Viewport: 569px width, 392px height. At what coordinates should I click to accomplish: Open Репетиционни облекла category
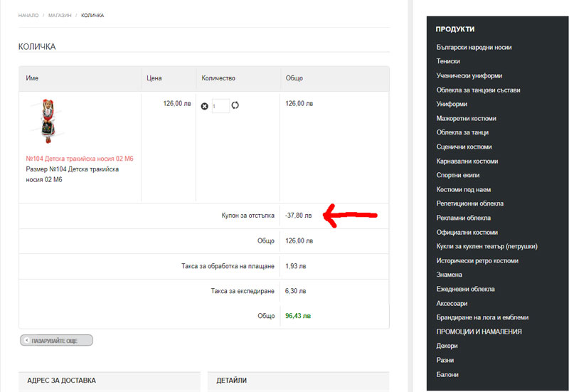pyautogui.click(x=470, y=203)
